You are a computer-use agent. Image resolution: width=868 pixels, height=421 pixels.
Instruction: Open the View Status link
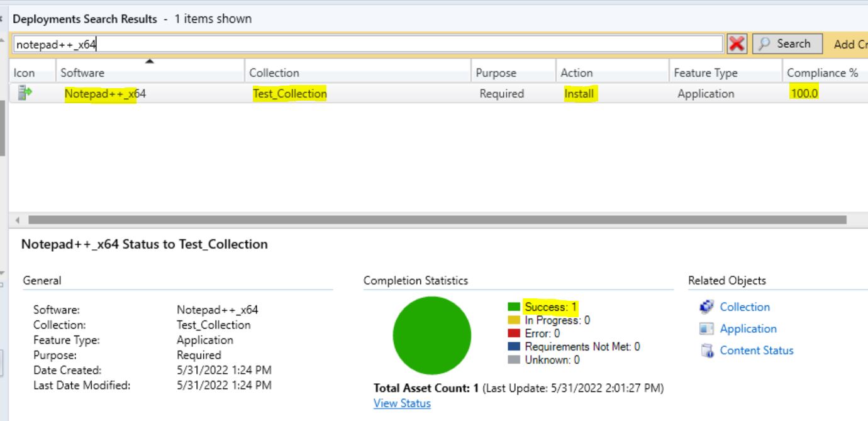pos(402,403)
